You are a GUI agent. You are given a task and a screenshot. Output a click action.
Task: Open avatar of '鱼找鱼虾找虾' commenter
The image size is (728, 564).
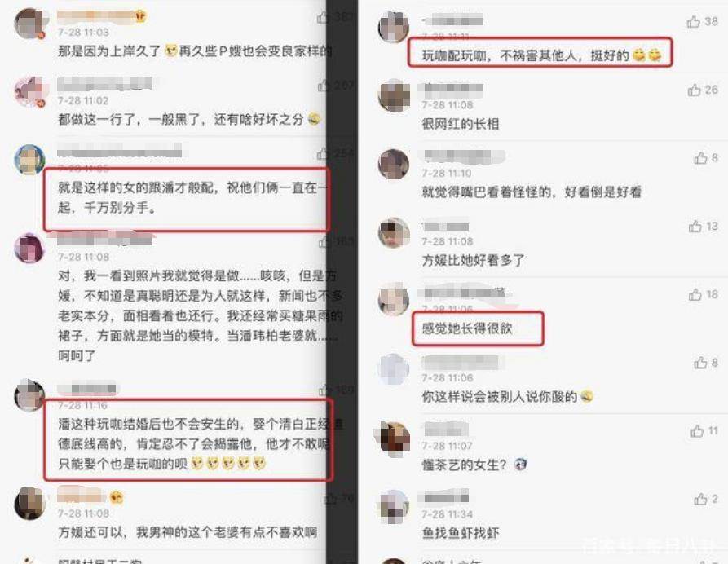[394, 506]
